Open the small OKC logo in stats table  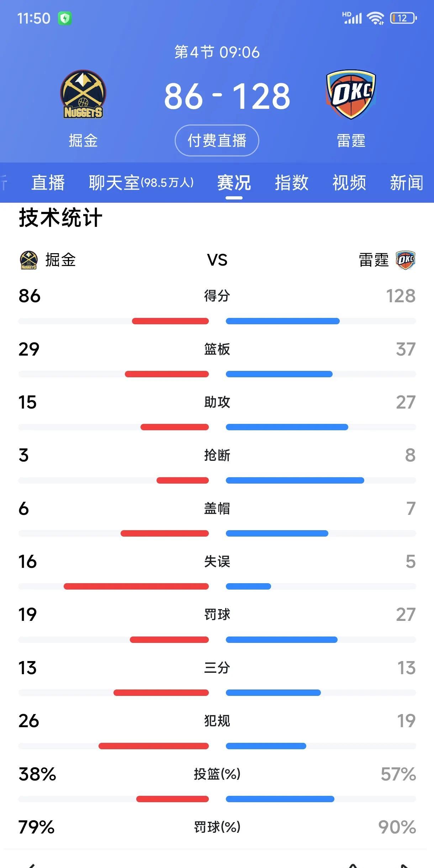pos(406,260)
